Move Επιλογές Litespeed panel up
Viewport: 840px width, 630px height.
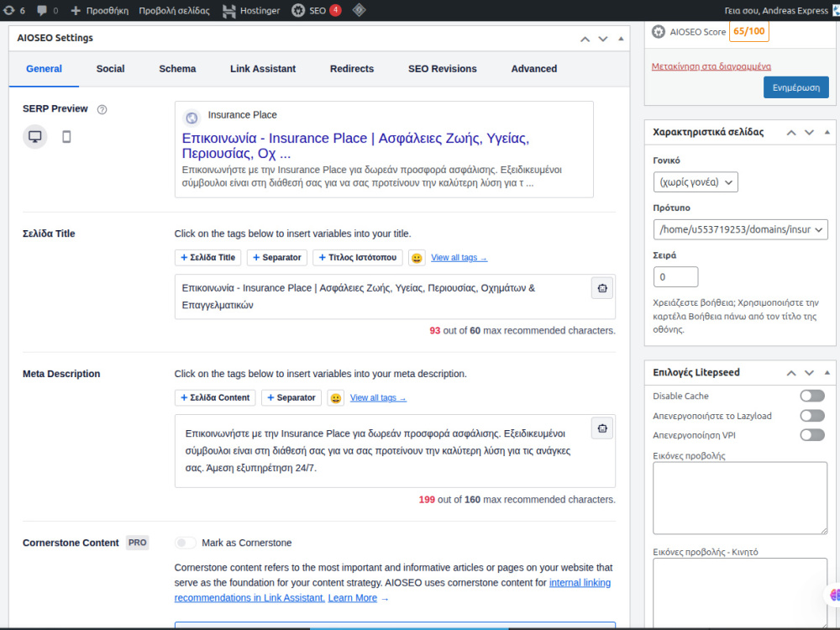(791, 373)
